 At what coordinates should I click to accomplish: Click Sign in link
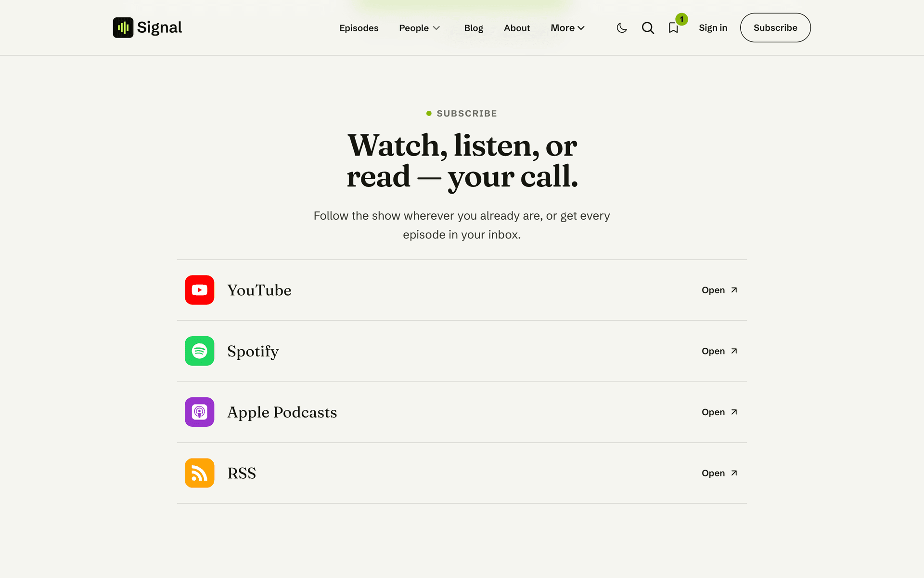[x=713, y=28]
